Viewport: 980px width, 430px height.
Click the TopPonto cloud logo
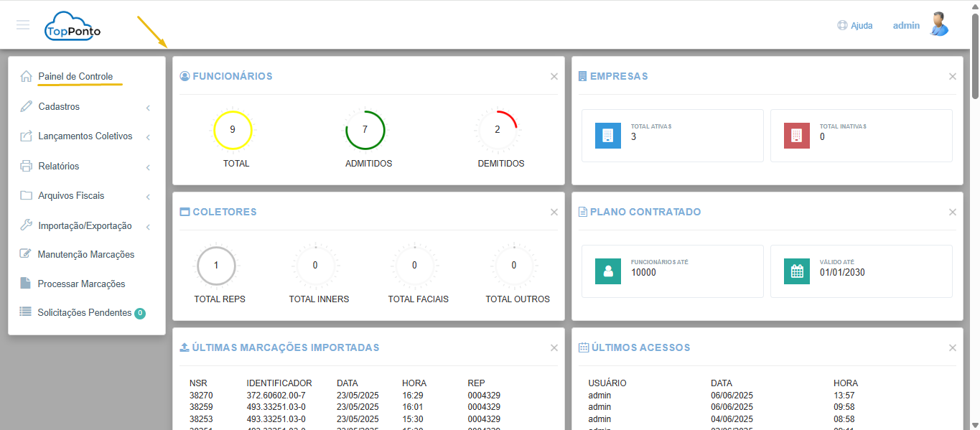tap(73, 27)
